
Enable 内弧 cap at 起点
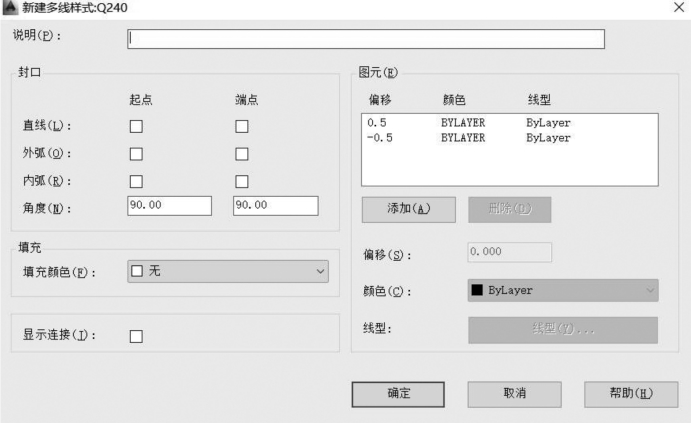[136, 182]
